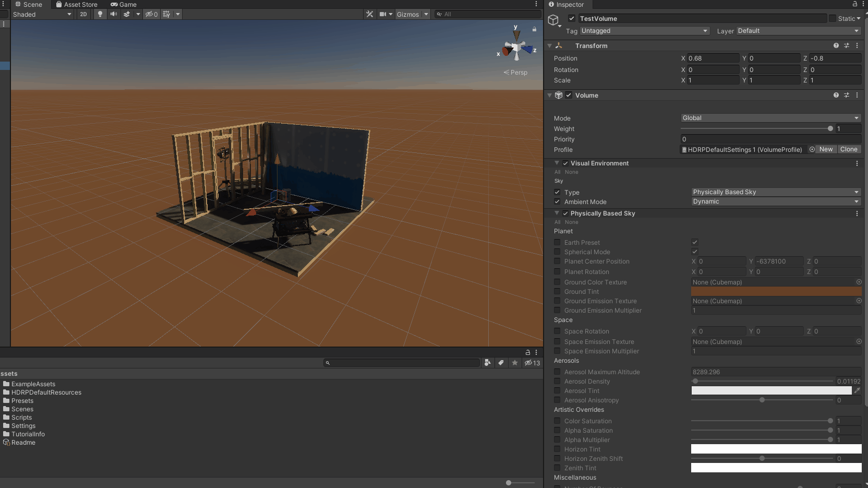Enable the Earth Preset override checkbox
The height and width of the screenshot is (488, 868).
(x=557, y=242)
